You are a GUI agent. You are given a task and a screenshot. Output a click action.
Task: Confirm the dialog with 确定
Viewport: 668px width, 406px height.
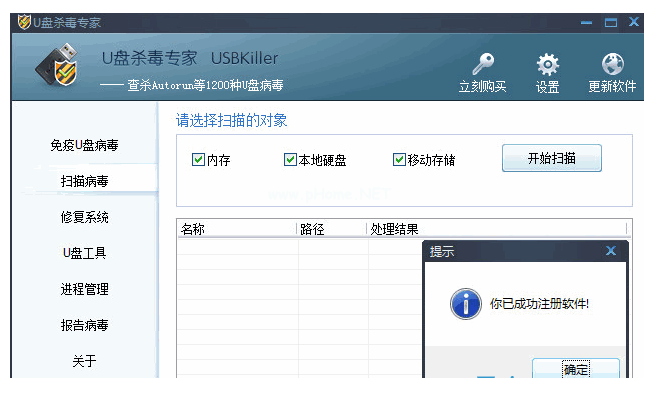tap(576, 369)
